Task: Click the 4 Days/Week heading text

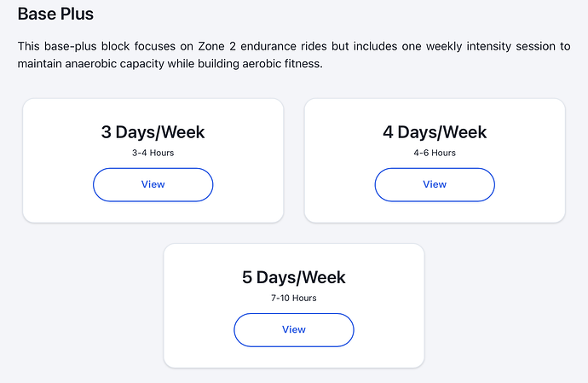Action: tap(435, 132)
